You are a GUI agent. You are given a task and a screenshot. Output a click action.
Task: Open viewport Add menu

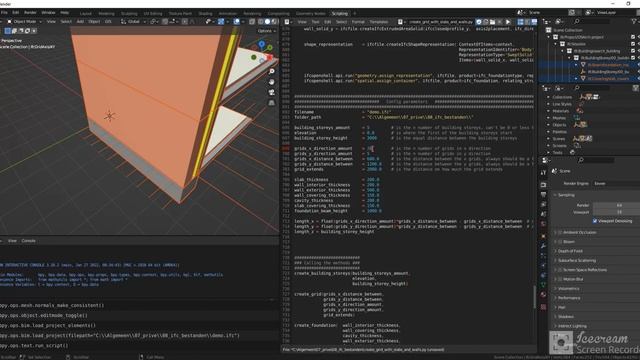[x=80, y=22]
